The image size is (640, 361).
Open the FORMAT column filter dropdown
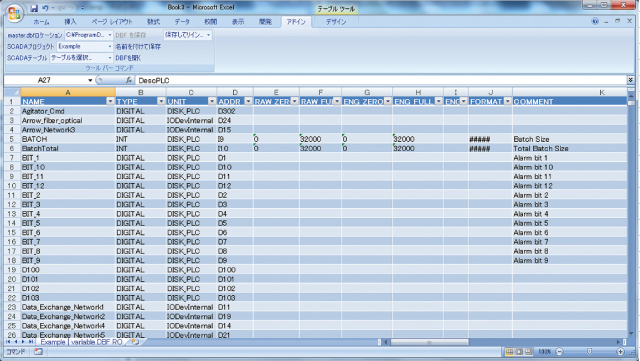pyautogui.click(x=507, y=101)
